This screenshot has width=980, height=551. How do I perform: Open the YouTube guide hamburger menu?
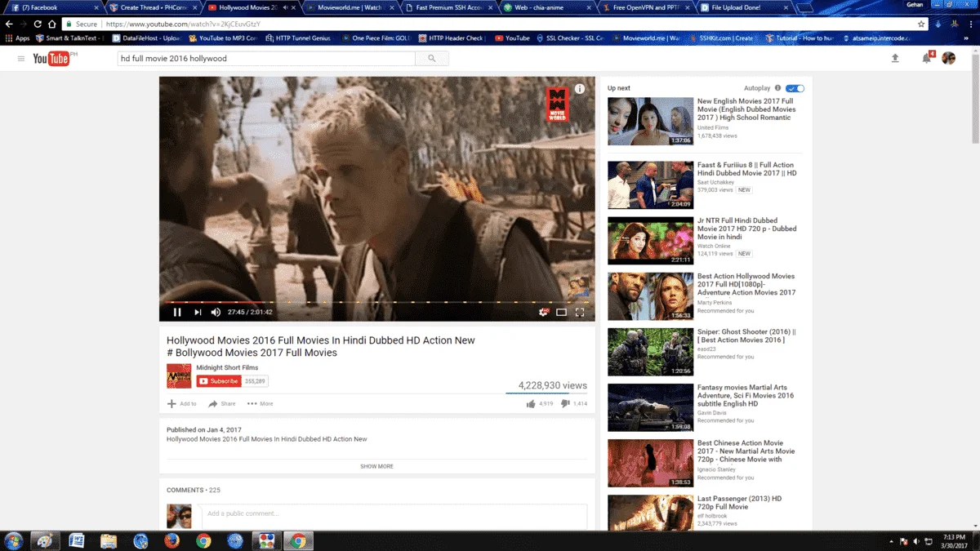pyautogui.click(x=21, y=59)
